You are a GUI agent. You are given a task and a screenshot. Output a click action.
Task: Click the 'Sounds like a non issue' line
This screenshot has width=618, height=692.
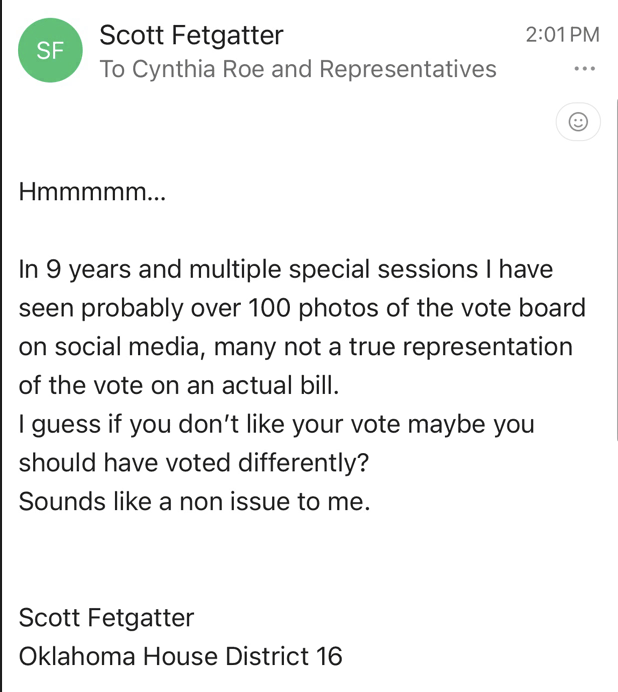[194, 502]
